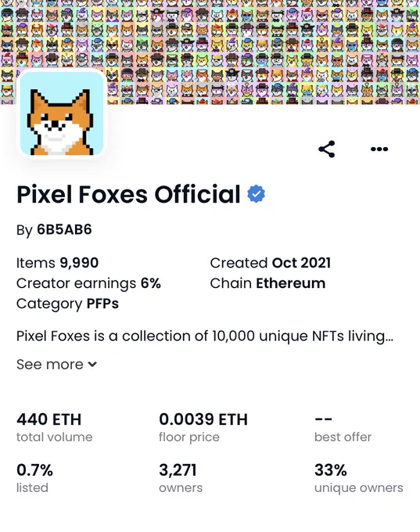Click the Pixel Foxes Official title
The width and height of the screenshot is (420, 532).
128,194
